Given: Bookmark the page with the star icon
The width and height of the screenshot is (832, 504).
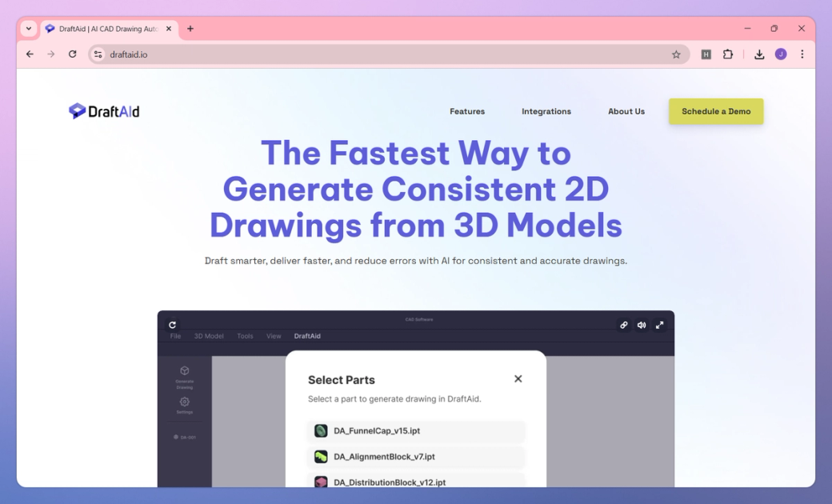Looking at the screenshot, I should [x=676, y=54].
